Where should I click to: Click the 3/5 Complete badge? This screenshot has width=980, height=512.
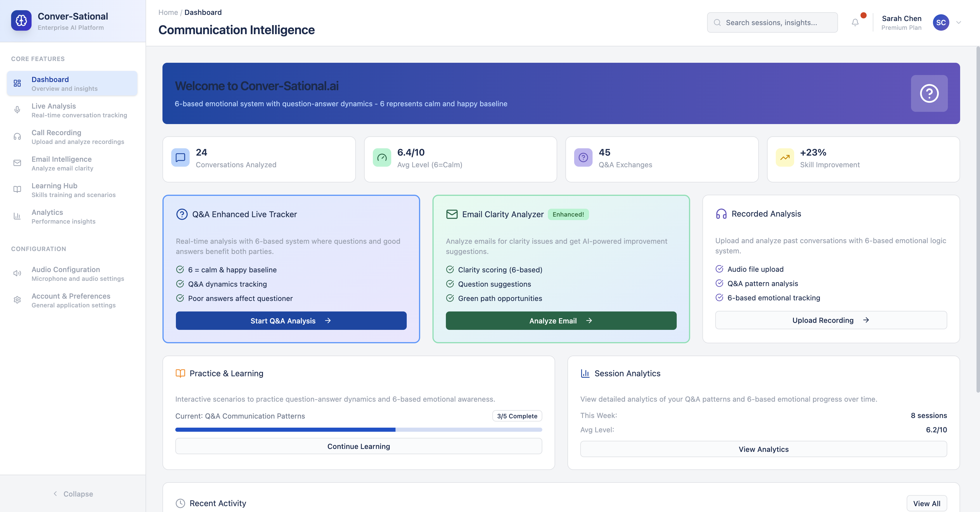517,416
